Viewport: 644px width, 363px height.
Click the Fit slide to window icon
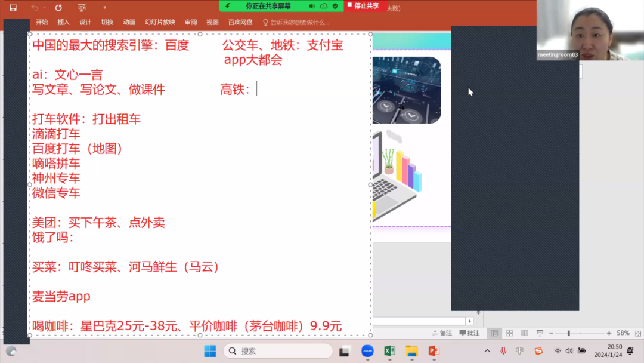[637, 333]
